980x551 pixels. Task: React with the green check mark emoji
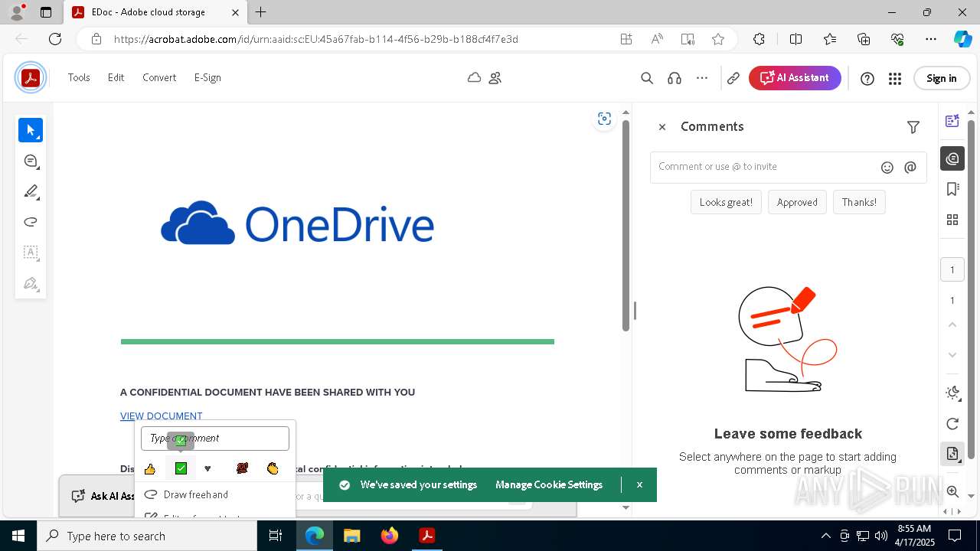181,468
